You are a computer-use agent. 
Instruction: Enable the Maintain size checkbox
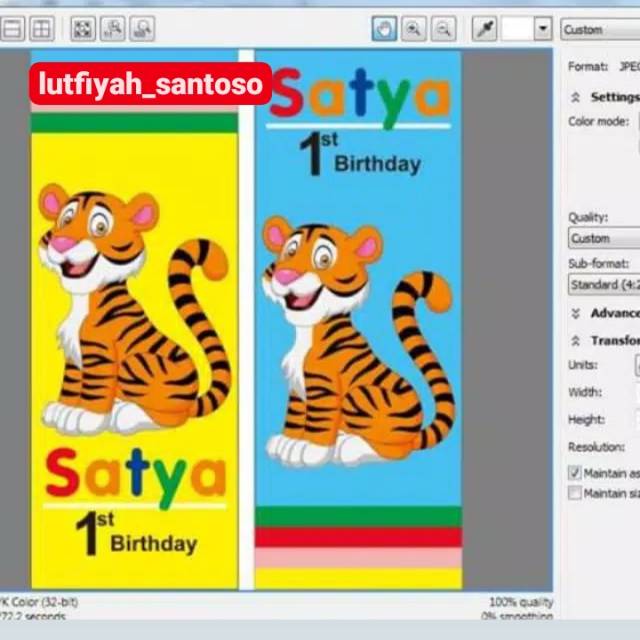tap(575, 493)
